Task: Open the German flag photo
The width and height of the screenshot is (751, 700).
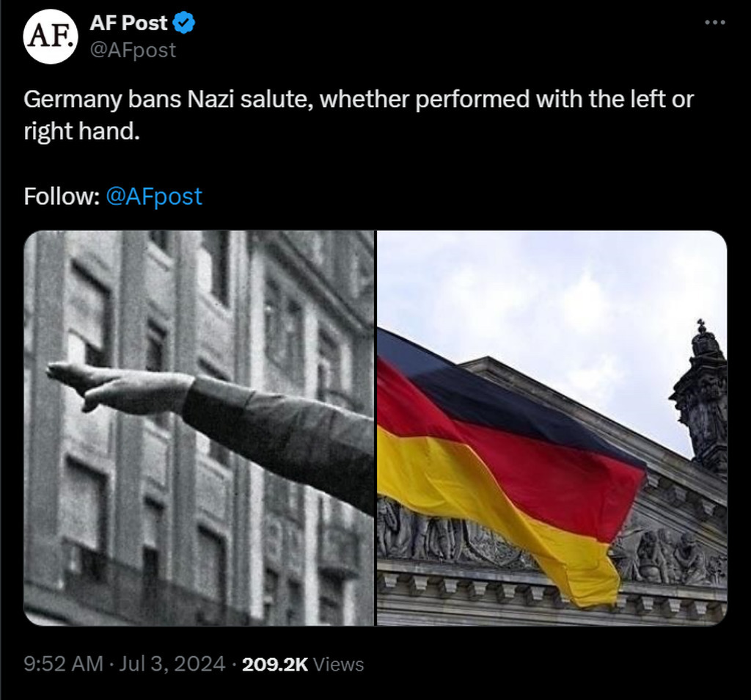Action: coord(552,428)
